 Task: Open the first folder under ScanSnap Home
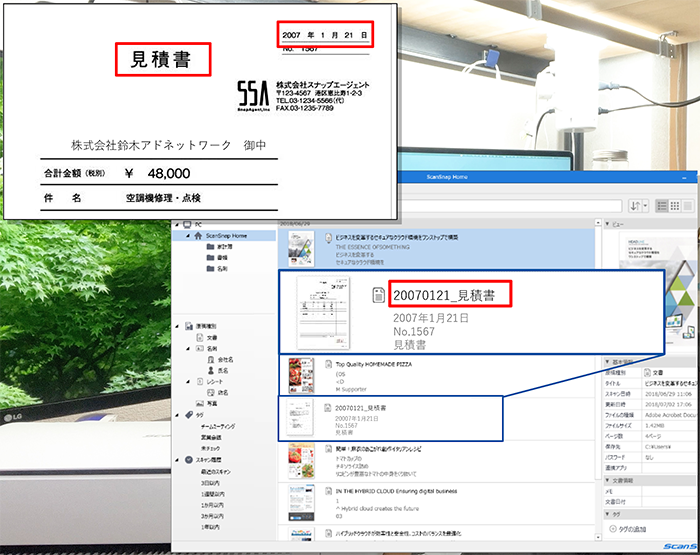210,246
